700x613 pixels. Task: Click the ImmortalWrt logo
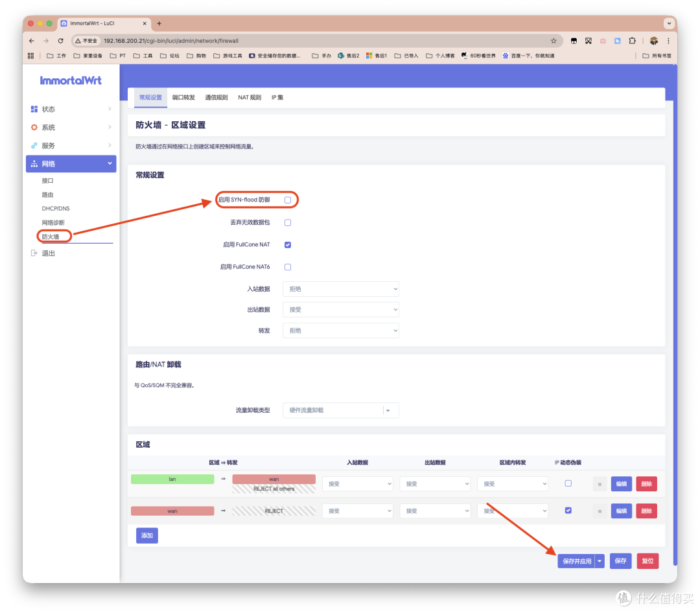(71, 80)
